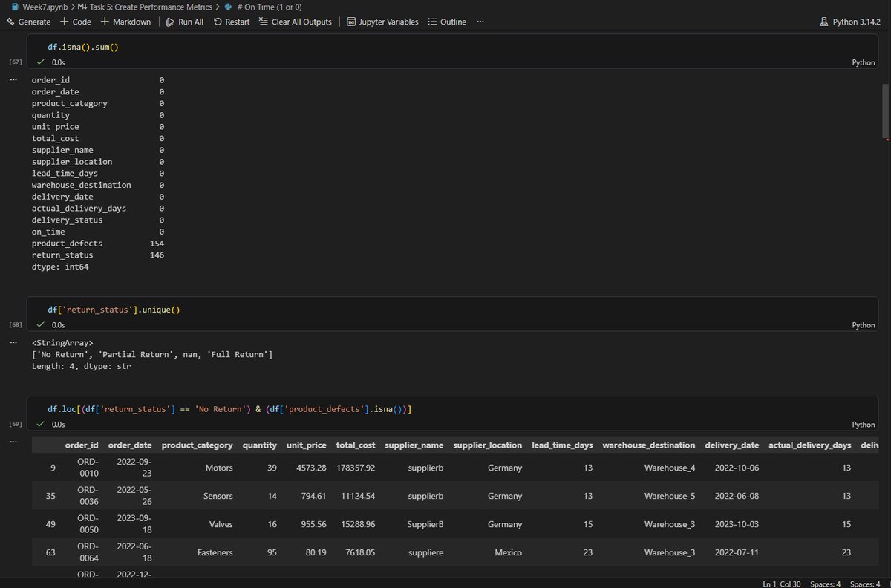Open output options for the return_status unique cell

(x=13, y=342)
